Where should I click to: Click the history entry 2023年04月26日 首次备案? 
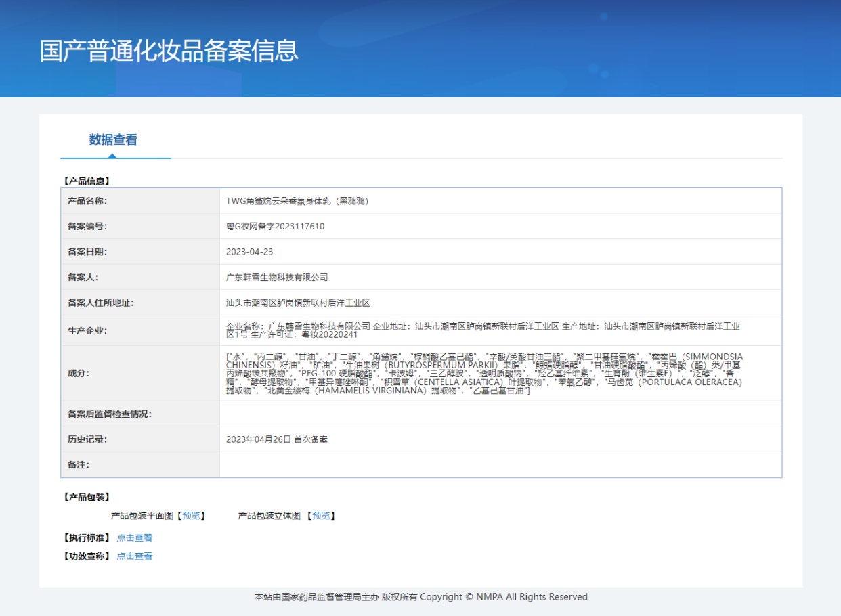tap(276, 439)
